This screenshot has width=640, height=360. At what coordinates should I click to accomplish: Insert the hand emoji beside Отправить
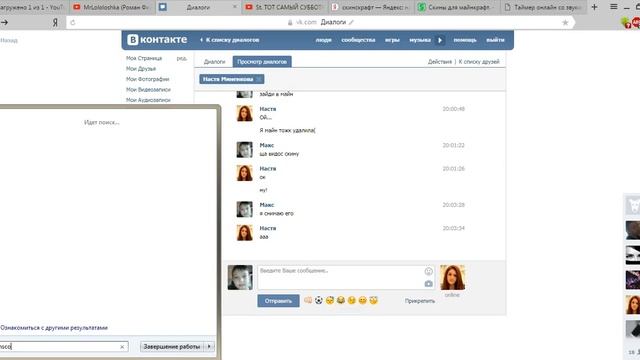pyautogui.click(x=308, y=300)
